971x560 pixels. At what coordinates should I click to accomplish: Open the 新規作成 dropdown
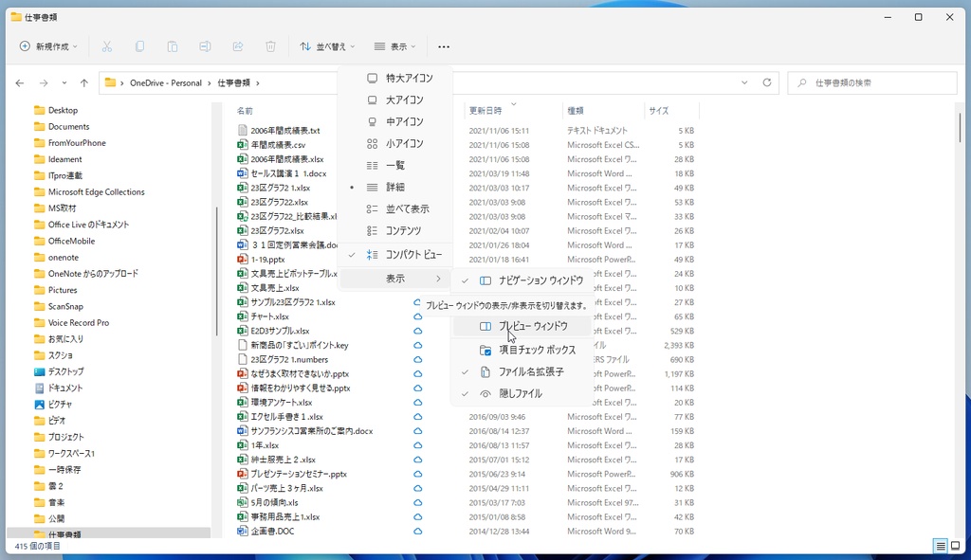[49, 46]
